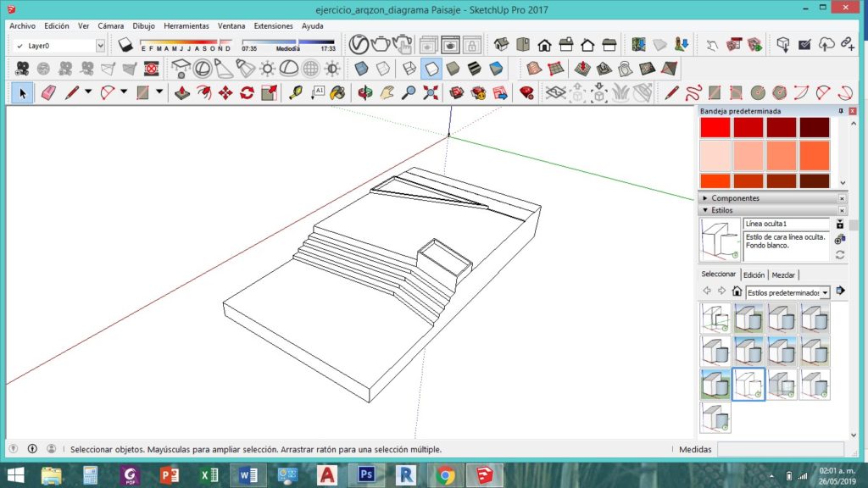This screenshot has height=488, width=868.
Task: Open the Text label tool
Action: coord(318,93)
